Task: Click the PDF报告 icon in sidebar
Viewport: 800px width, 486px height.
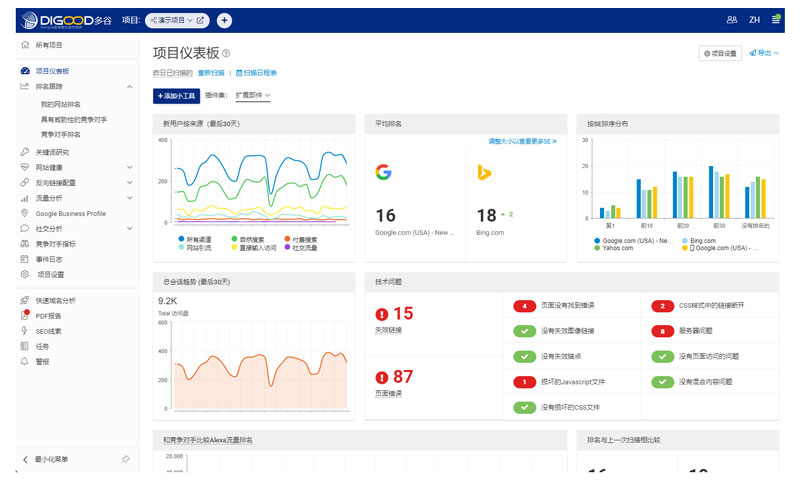Action: [x=25, y=315]
